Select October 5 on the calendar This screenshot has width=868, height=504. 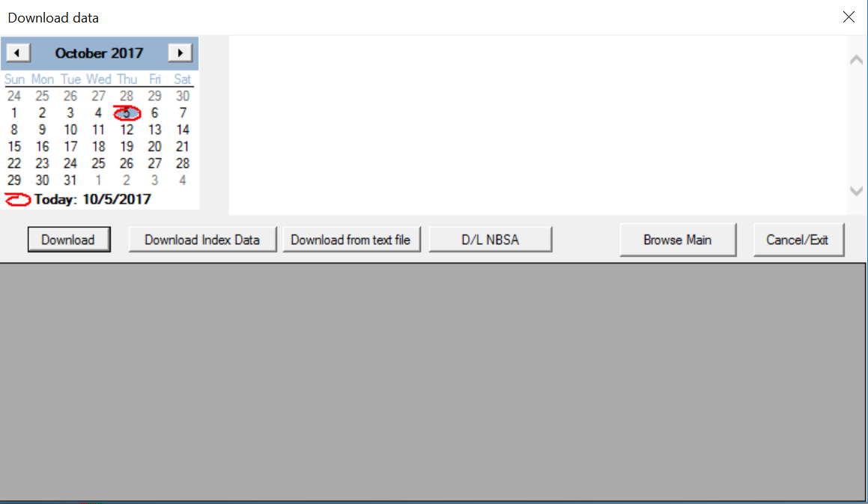(127, 113)
